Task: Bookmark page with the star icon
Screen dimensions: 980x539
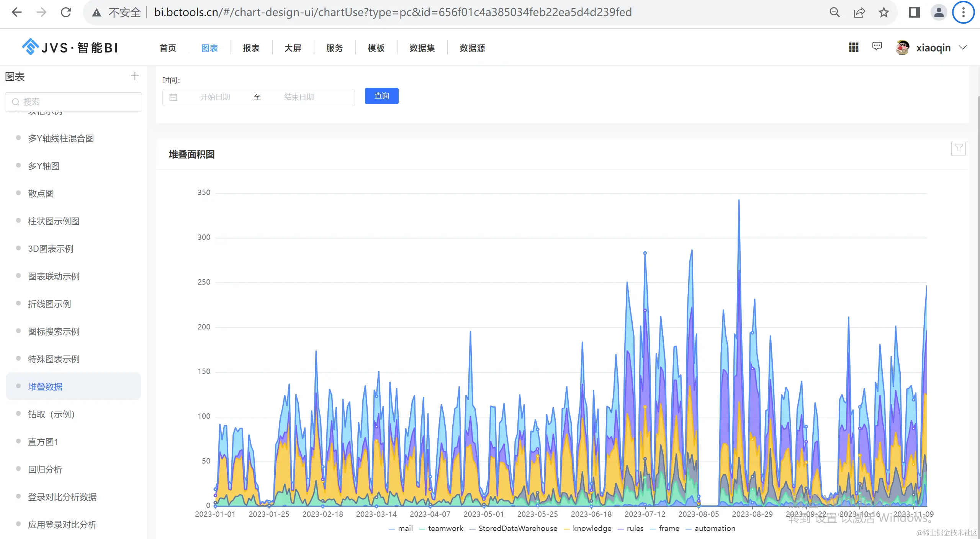Action: pos(884,13)
